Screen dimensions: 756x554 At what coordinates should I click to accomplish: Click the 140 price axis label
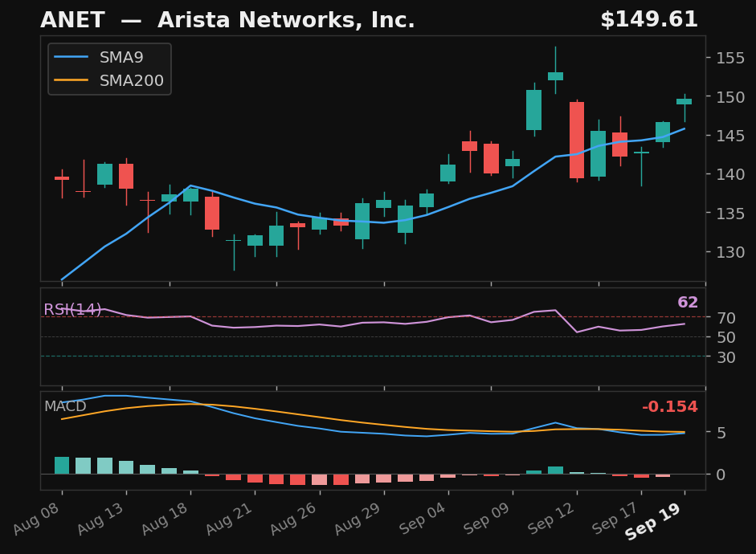[730, 174]
